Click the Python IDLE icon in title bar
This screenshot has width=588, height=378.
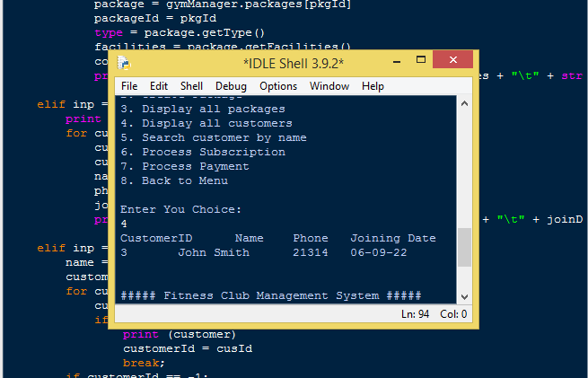[123, 63]
